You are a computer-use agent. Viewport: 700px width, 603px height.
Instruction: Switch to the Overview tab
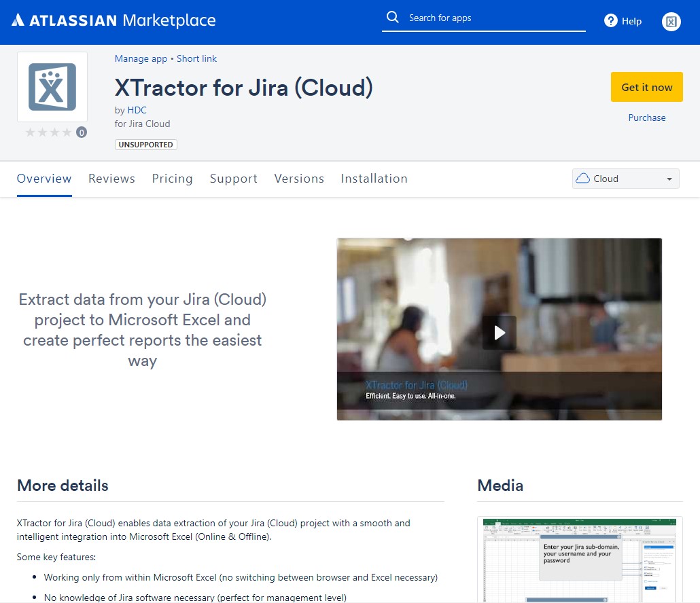pyautogui.click(x=44, y=179)
